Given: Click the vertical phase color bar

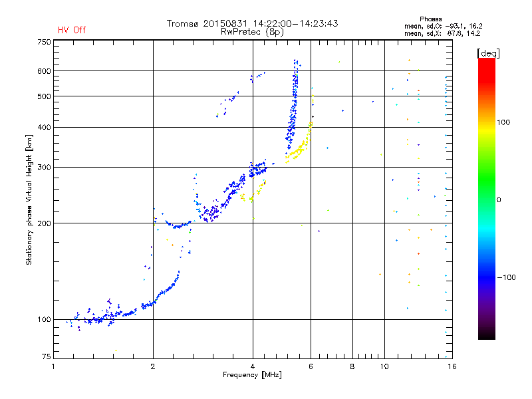Looking at the screenshot, I should pos(487,199).
